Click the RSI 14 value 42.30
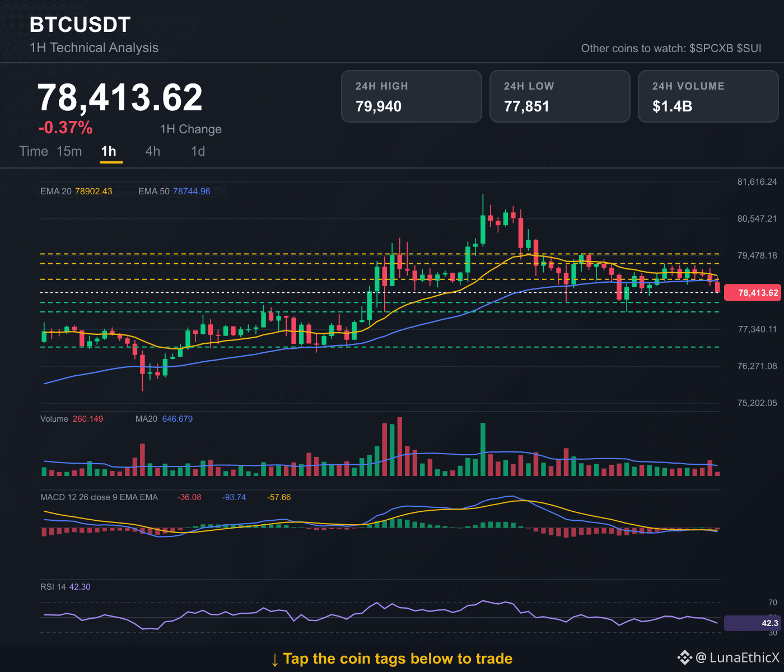This screenshot has height=672, width=784. pyautogui.click(x=80, y=587)
